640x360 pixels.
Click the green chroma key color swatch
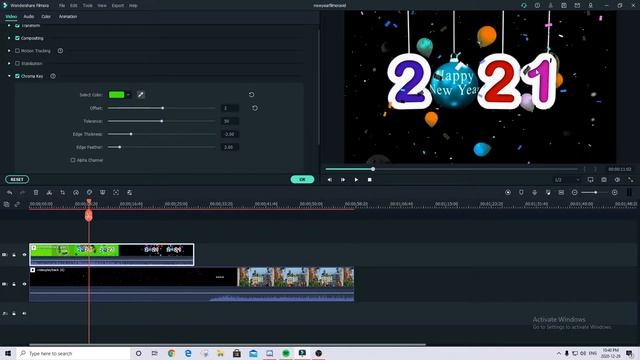click(116, 95)
